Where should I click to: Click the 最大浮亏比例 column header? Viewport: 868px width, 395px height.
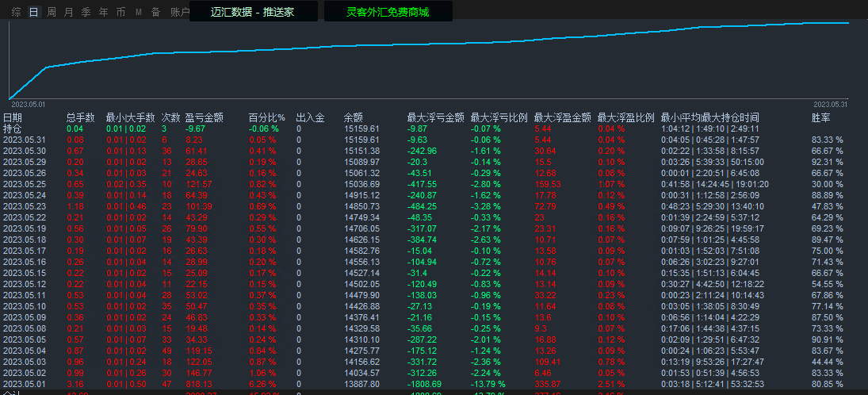[499, 117]
